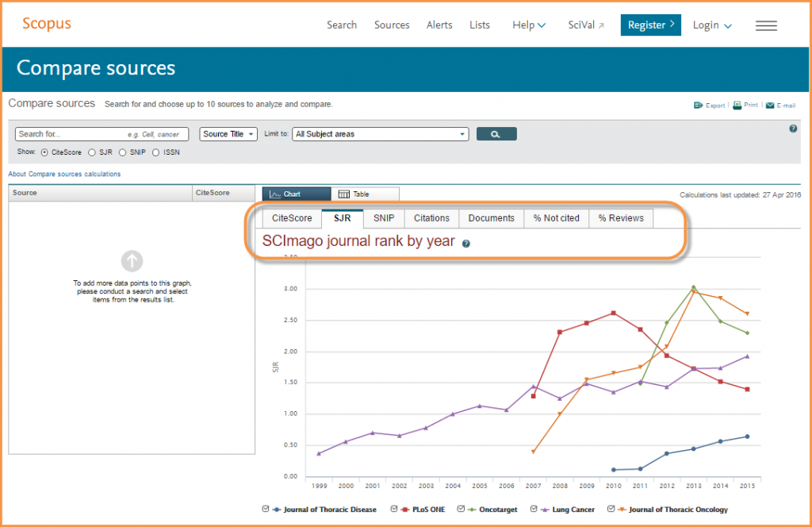This screenshot has height=527, width=812.
Task: Select the CiteScore radio button
Action: (44, 152)
